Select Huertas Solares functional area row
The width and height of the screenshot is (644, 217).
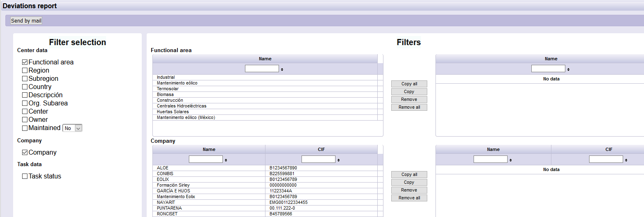click(x=172, y=112)
